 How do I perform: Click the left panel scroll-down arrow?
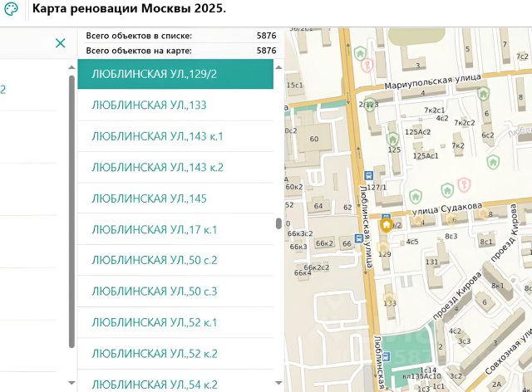(71, 383)
